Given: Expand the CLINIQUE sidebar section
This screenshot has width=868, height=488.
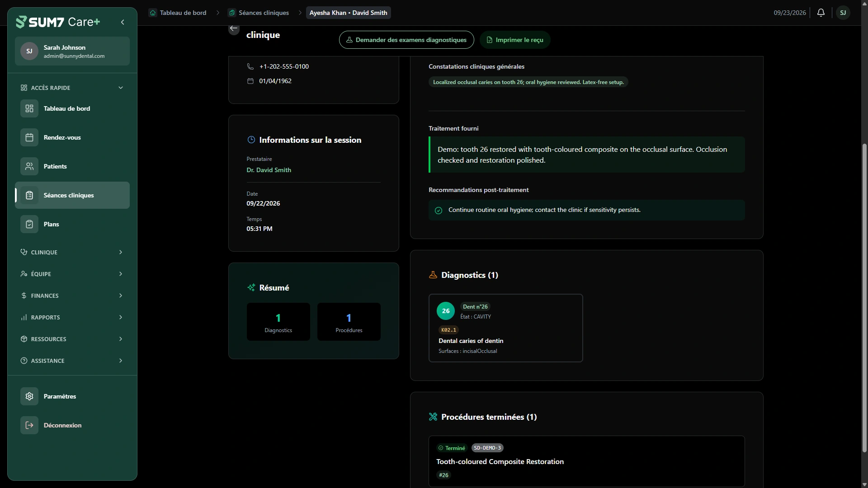Looking at the screenshot, I should coord(72,252).
